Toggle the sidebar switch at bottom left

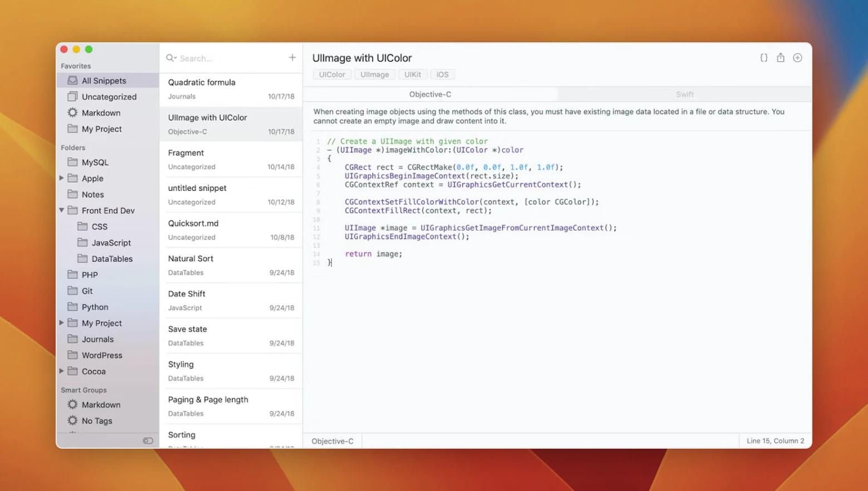coord(147,441)
